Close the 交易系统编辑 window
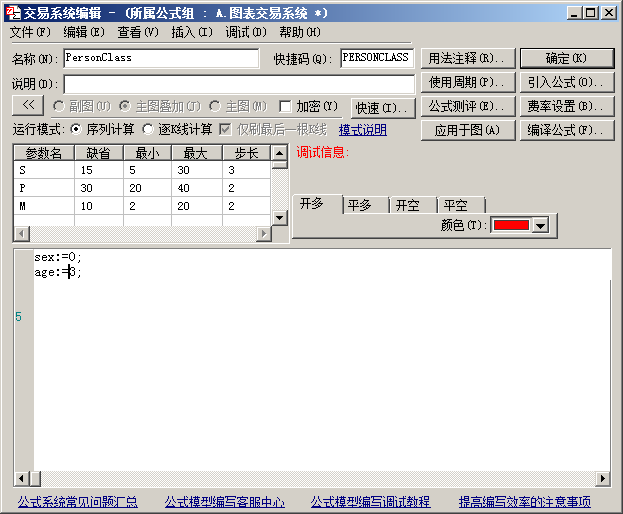Image resolution: width=623 pixels, height=514 pixels. click(x=609, y=13)
